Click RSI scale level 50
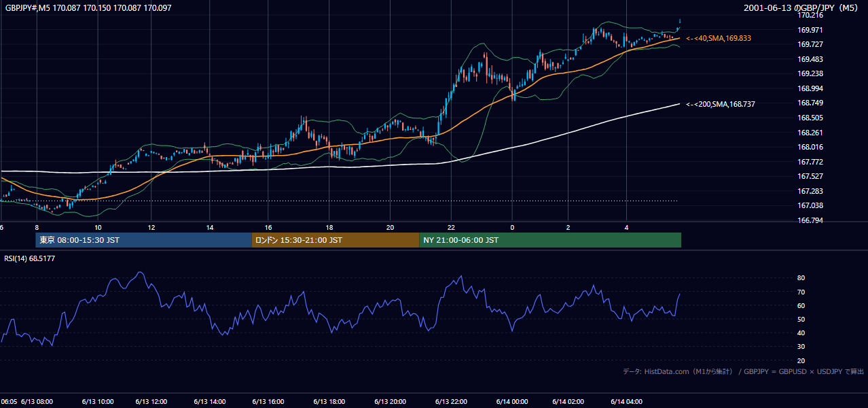Screen dimensions: 868x408 point(801,319)
